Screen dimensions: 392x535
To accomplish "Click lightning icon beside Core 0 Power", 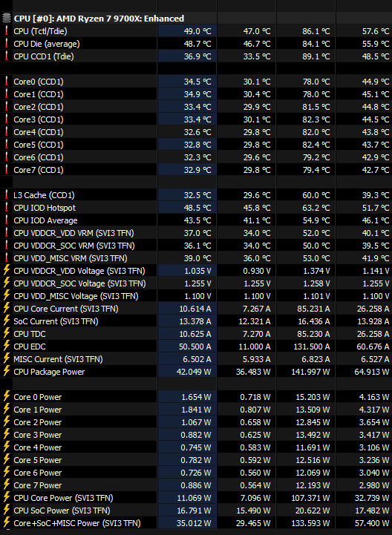I will [x=7, y=397].
